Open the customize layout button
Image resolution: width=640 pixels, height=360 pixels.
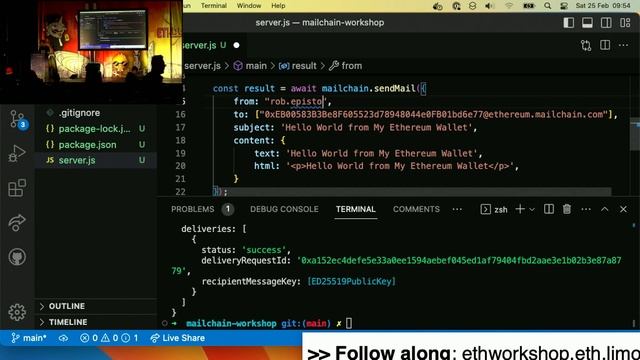pyautogui.click(x=625, y=23)
